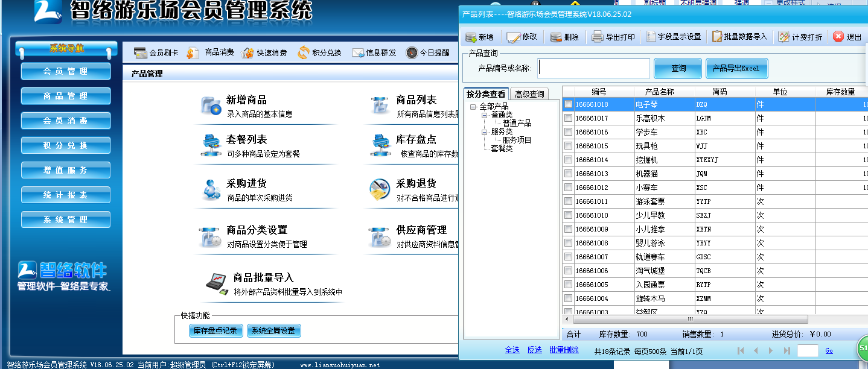The height and width of the screenshot is (369, 868).
Task: Tick the checkbox beside 乐高积木
Action: click(568, 118)
